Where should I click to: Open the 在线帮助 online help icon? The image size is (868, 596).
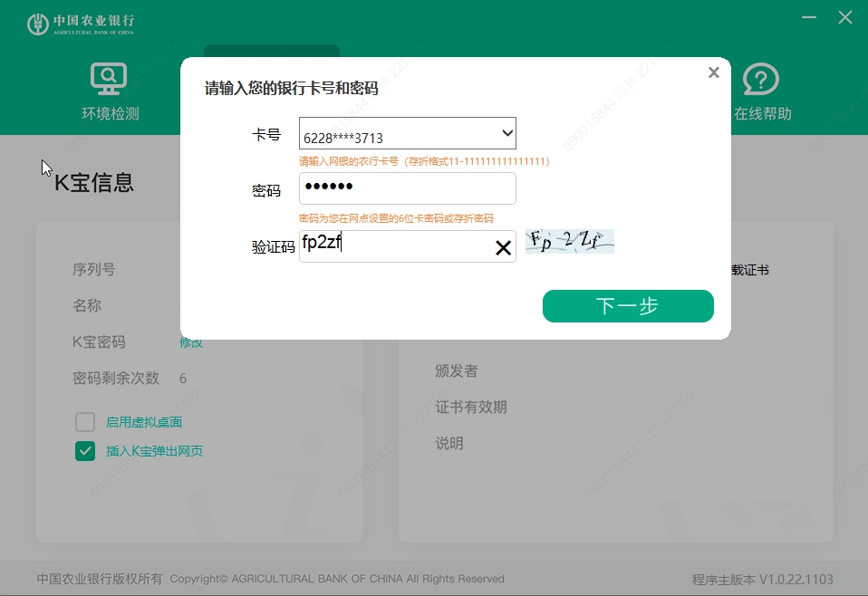coord(760,79)
